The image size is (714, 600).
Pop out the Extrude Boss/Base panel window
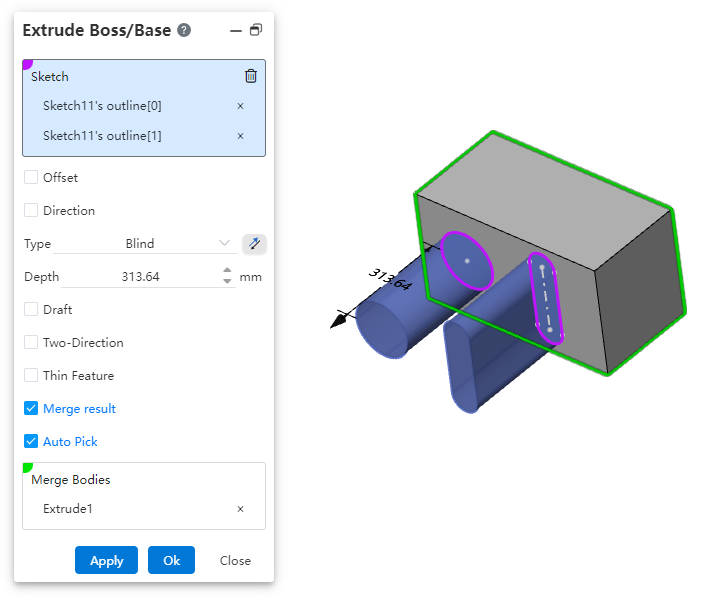(x=256, y=30)
